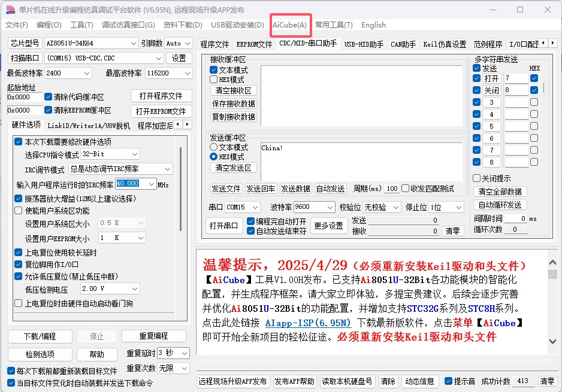Viewport: 562px width, 392px height.
Task: Click the 重复编程 button
Action: (x=154, y=336)
